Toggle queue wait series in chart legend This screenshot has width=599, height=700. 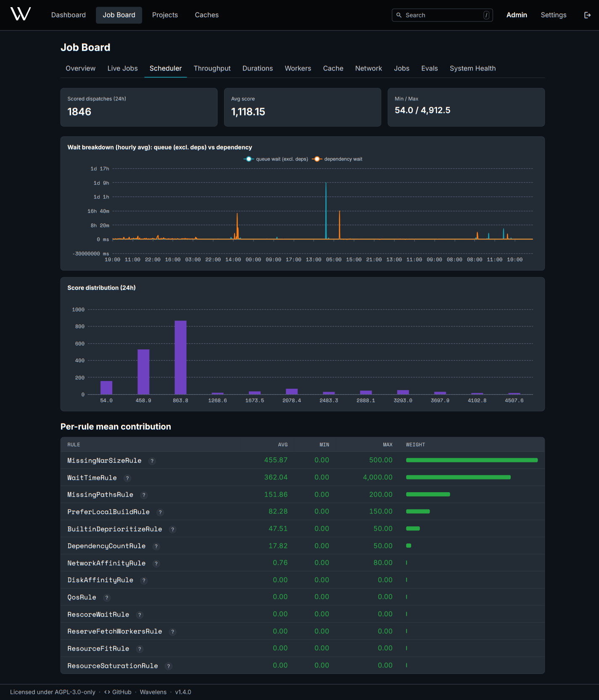tap(276, 159)
